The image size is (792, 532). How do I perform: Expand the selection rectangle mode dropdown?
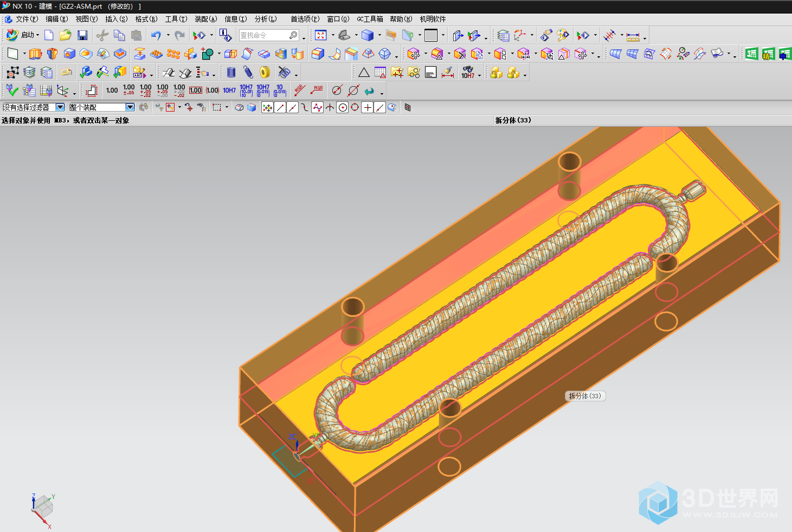pyautogui.click(x=227, y=107)
